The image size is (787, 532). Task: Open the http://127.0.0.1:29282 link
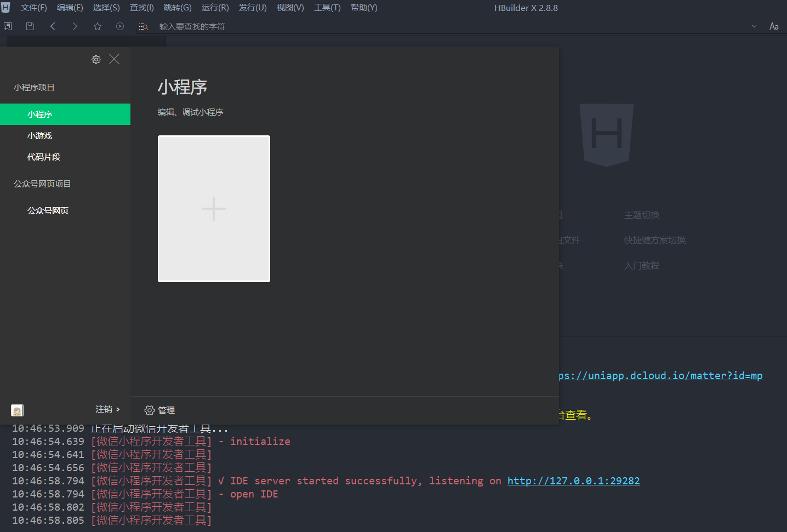click(x=573, y=480)
